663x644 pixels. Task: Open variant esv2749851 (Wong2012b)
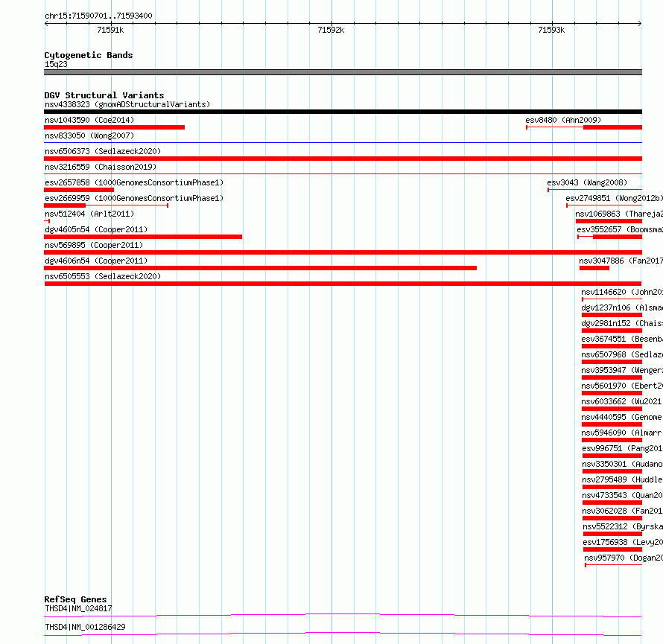[x=615, y=198]
